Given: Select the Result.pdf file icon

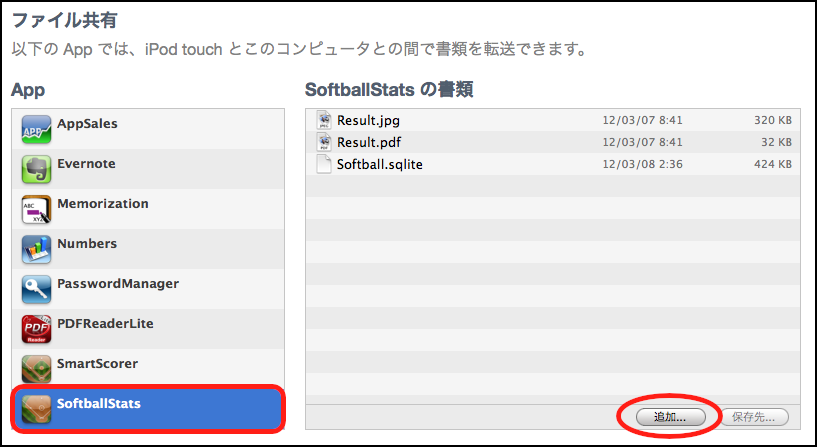Looking at the screenshot, I should click(324, 142).
